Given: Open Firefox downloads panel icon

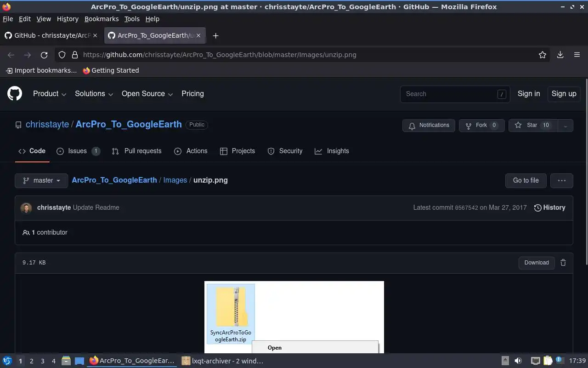Looking at the screenshot, I should [560, 55].
